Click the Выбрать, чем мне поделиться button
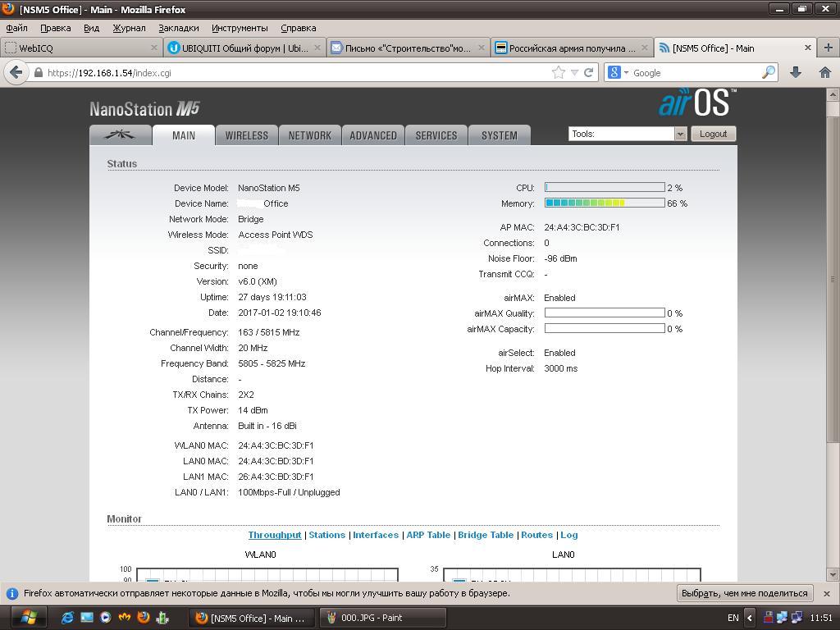The image size is (840, 630). pyautogui.click(x=745, y=593)
